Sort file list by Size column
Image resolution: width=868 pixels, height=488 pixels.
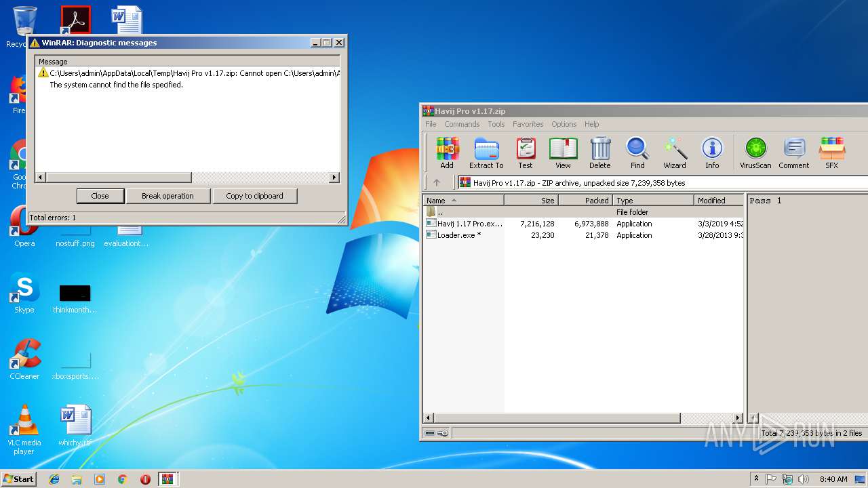point(531,201)
